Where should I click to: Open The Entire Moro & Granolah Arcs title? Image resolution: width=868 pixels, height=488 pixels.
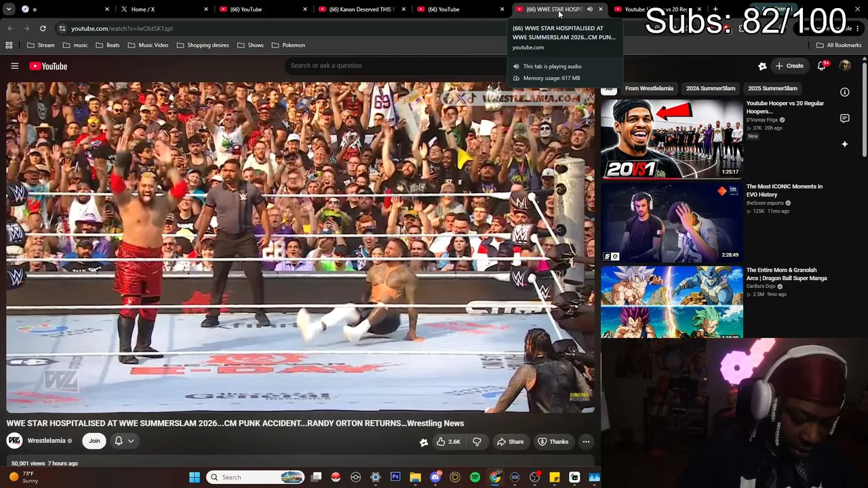[787, 274]
